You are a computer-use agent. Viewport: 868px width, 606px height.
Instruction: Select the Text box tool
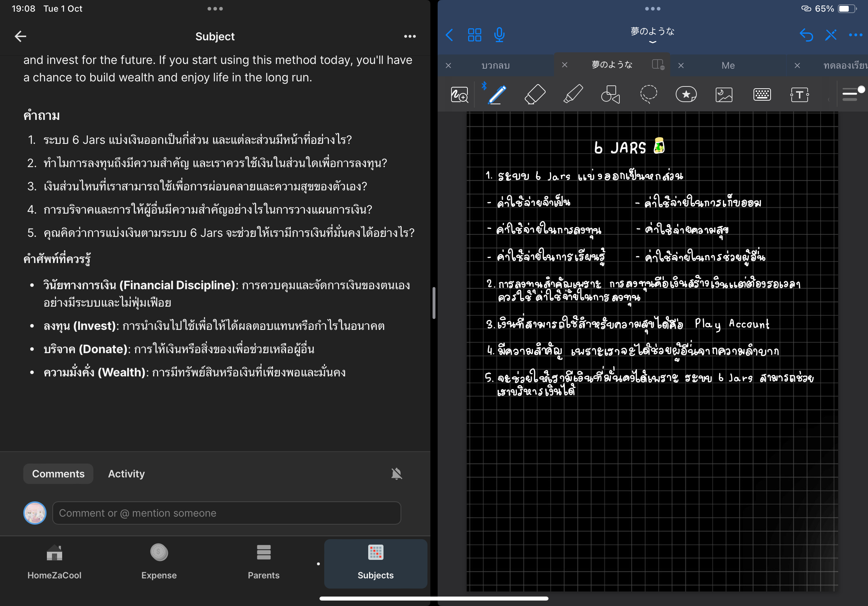(799, 94)
